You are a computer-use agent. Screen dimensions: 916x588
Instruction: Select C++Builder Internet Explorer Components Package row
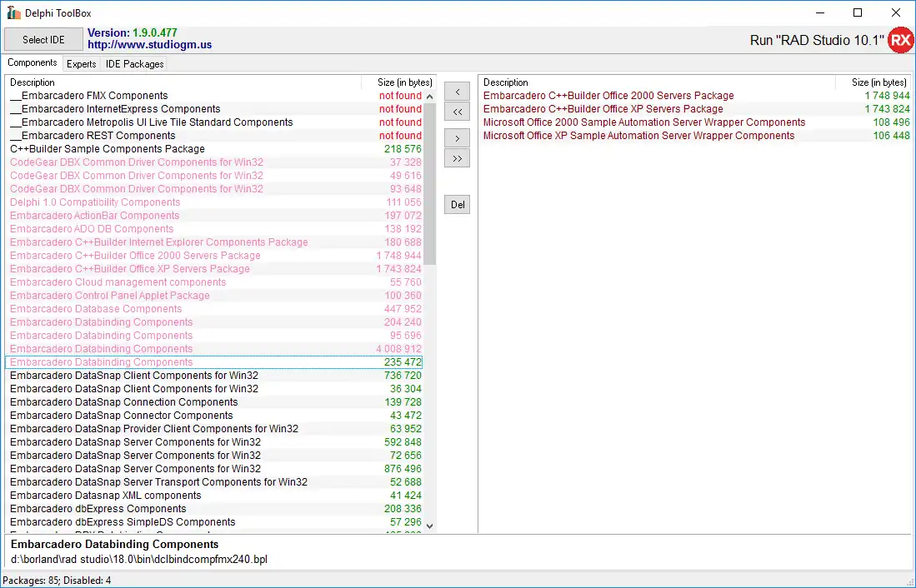click(215, 242)
